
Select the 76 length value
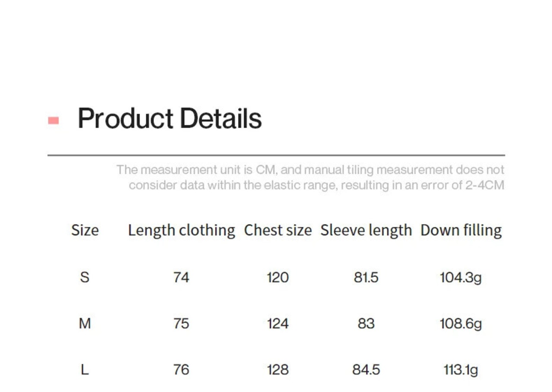click(181, 370)
